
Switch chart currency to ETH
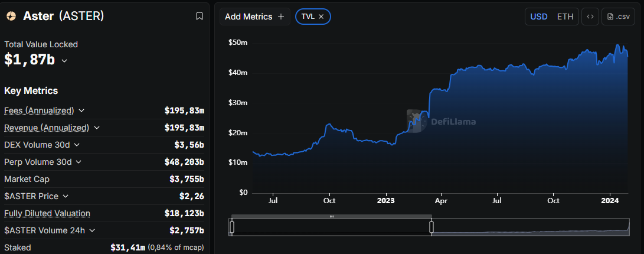pos(565,17)
